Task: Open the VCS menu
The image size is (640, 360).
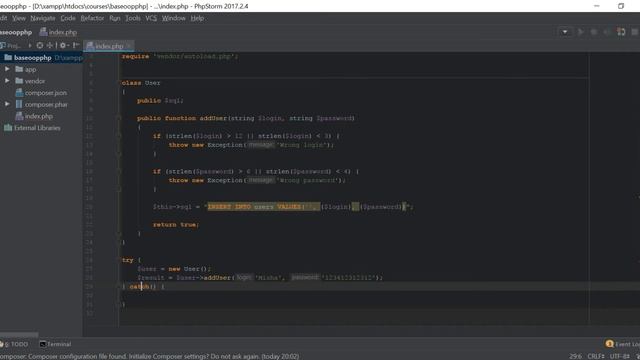Action: coord(151,18)
